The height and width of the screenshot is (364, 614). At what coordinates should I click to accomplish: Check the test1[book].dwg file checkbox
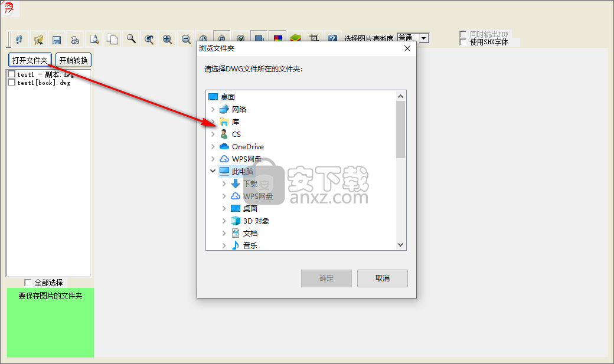[12, 82]
